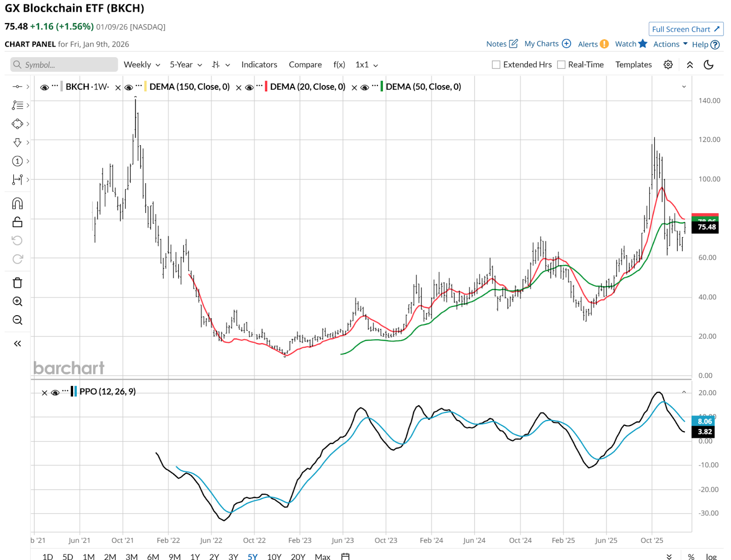Check the Real-Time checkbox
The width and height of the screenshot is (731, 560).
[x=561, y=65]
